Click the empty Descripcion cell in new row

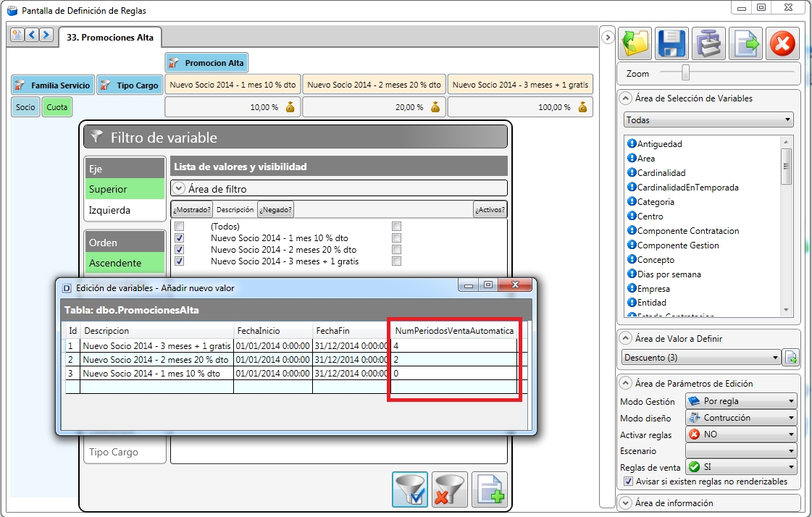[157, 387]
